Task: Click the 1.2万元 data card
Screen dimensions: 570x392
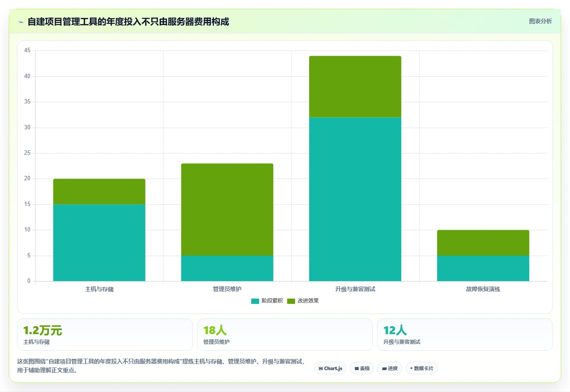Action: (x=105, y=335)
